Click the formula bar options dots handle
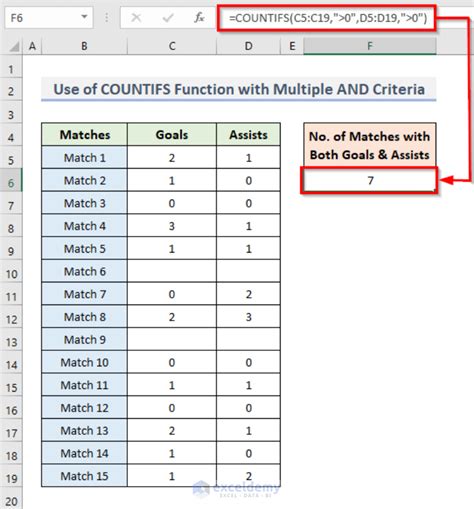Image resolution: width=474 pixels, height=509 pixels. 107,17
